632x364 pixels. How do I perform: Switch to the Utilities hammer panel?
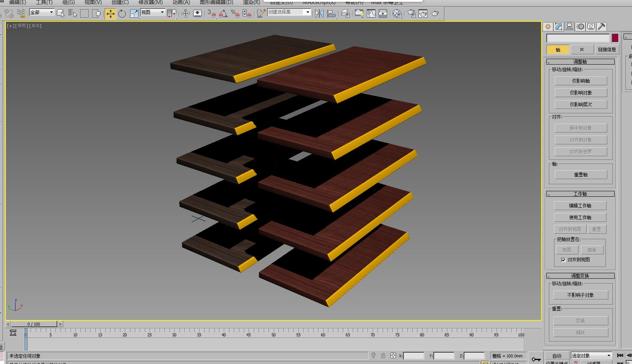tap(601, 27)
